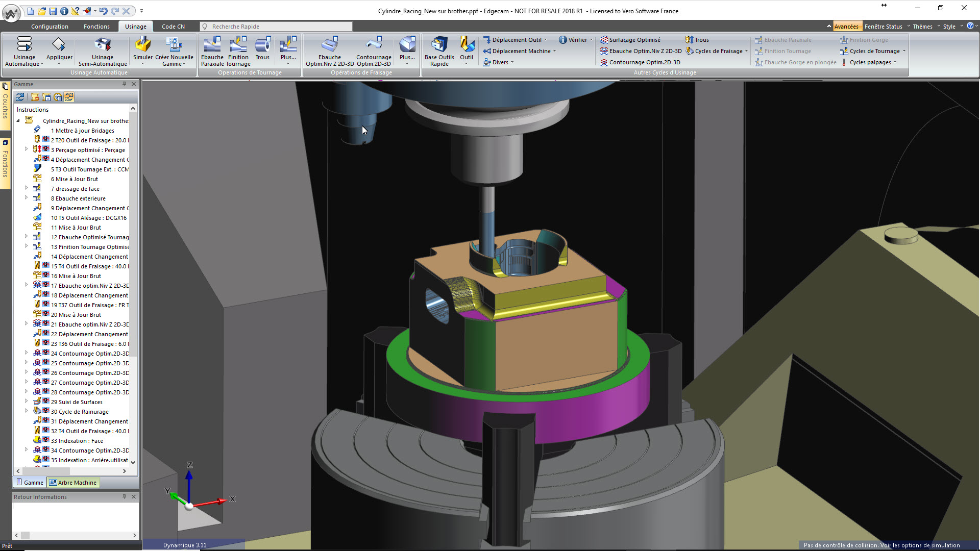Click the save diskette icon
Viewport: 980px width, 551px height.
[53, 11]
